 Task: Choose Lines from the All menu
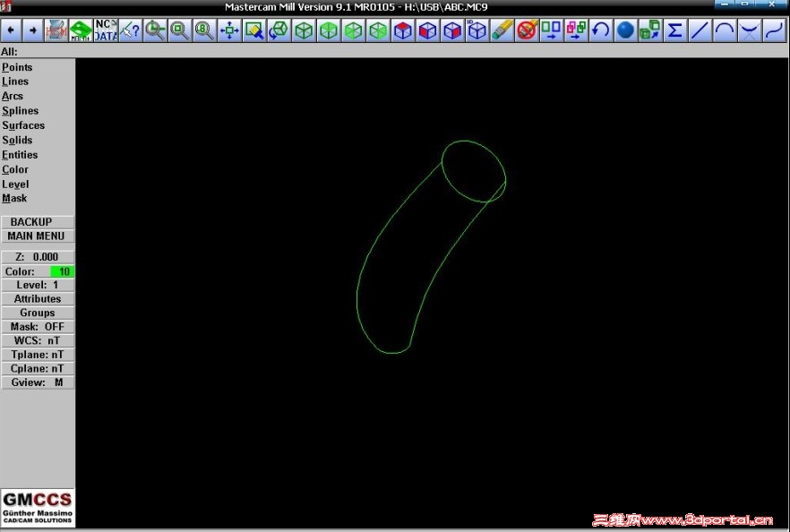pyautogui.click(x=15, y=82)
